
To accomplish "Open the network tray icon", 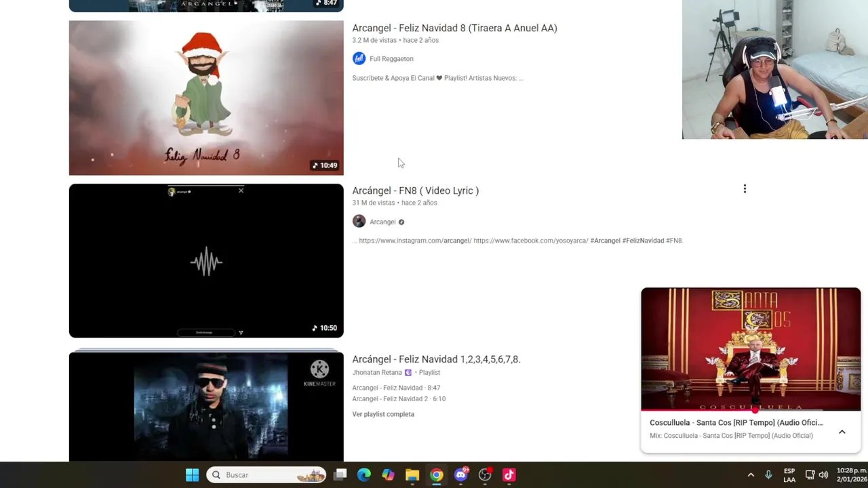I will click(810, 475).
